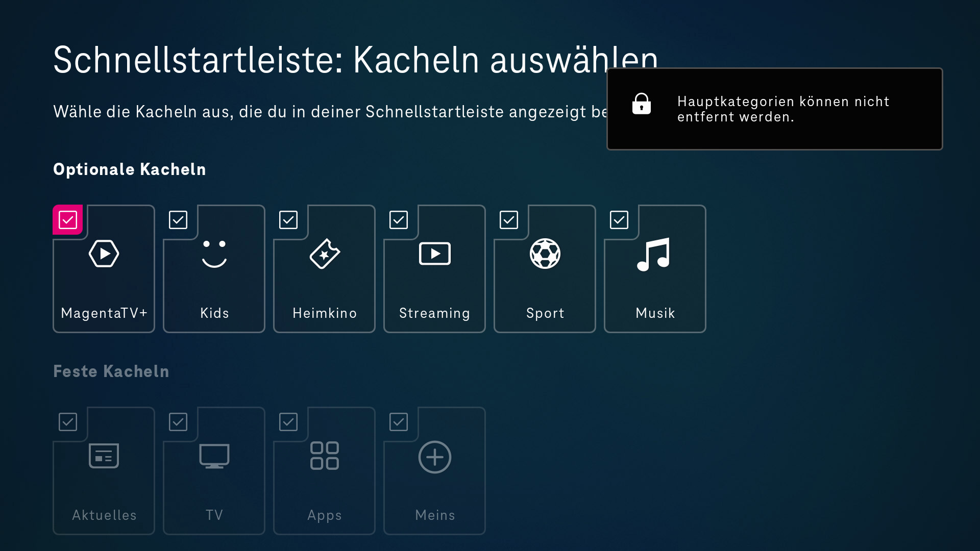Screen dimensions: 980x551
Task: Toggle the Kids tile checkbox
Action: tap(178, 220)
